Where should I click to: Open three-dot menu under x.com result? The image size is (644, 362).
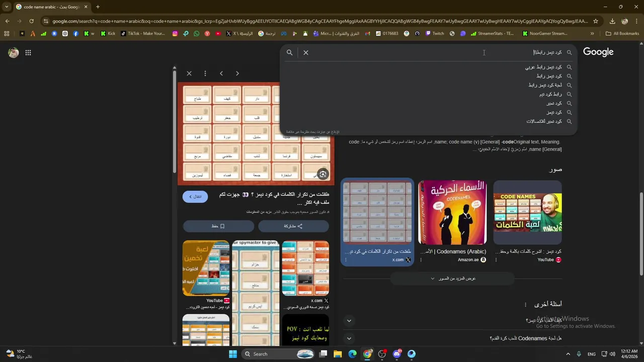point(346,260)
